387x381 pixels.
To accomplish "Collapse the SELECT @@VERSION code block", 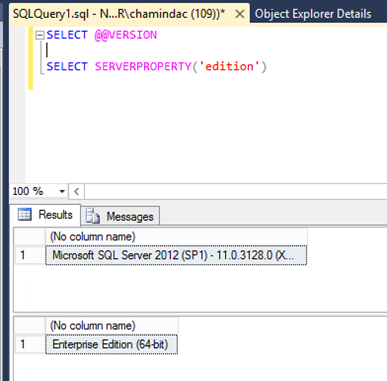I will coord(40,35).
